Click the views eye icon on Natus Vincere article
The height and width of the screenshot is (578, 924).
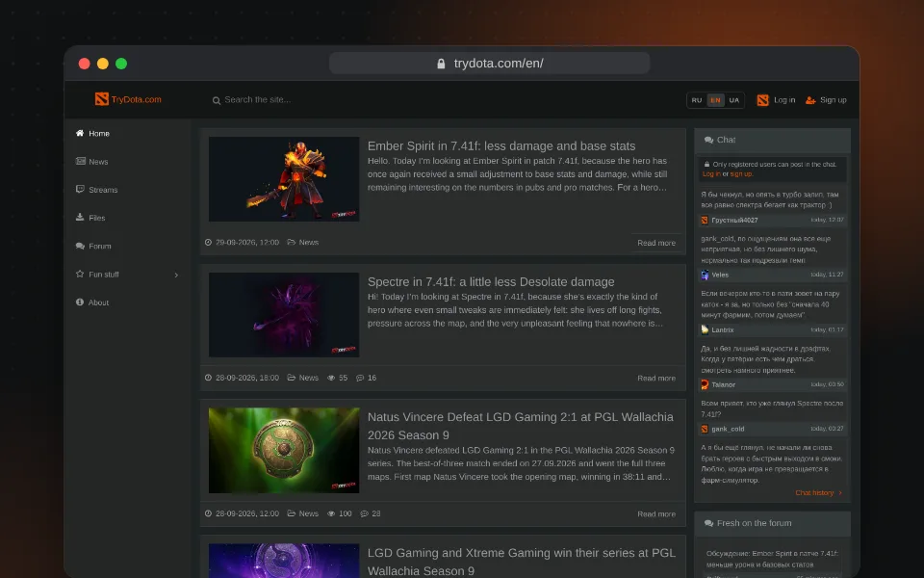click(x=331, y=513)
